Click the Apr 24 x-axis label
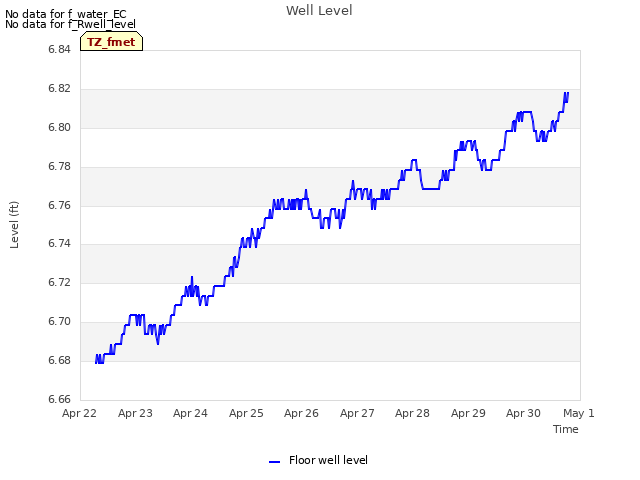640x480 pixels. coord(190,413)
